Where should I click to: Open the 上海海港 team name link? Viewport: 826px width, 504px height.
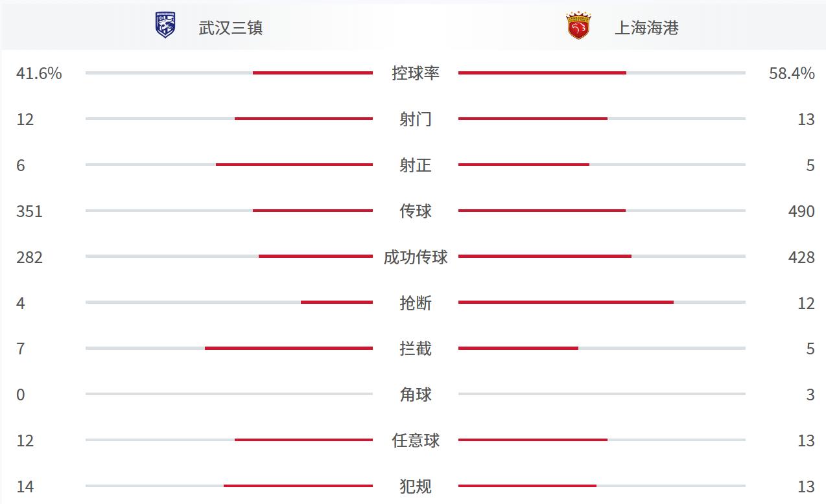pyautogui.click(x=646, y=28)
